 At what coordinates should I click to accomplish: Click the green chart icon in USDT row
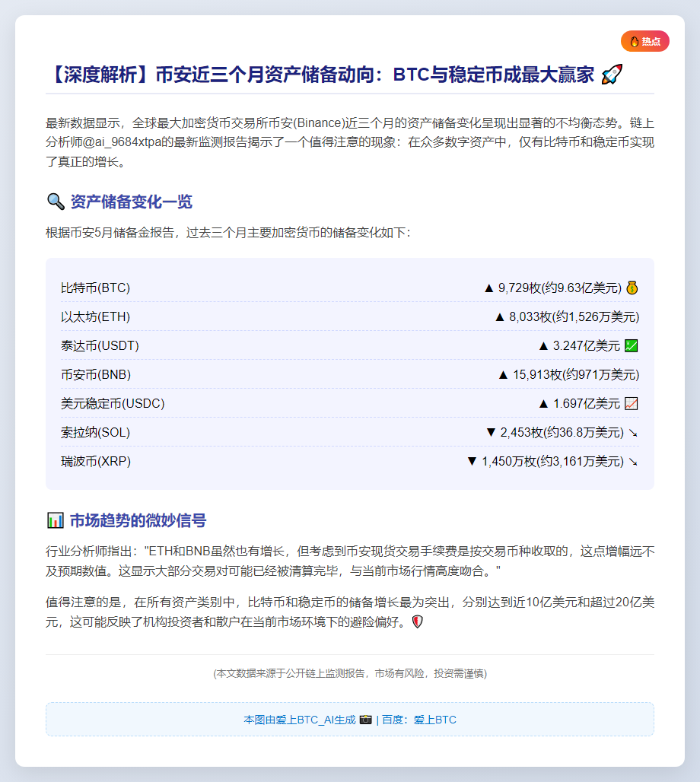632,345
